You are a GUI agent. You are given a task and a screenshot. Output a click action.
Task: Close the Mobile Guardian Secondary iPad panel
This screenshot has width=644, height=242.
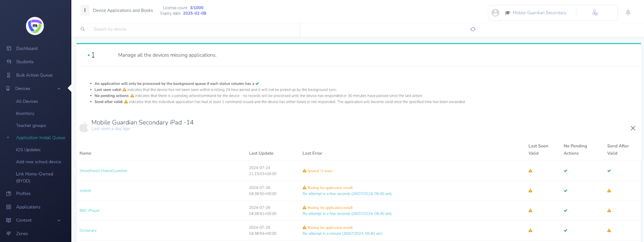(x=633, y=128)
